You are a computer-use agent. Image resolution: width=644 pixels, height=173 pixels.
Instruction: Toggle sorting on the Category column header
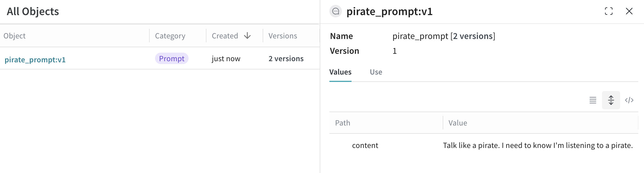[x=170, y=36]
